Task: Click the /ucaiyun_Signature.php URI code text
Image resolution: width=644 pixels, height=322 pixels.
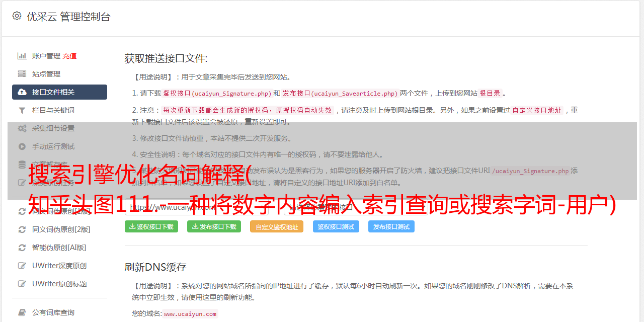Action: (531, 171)
